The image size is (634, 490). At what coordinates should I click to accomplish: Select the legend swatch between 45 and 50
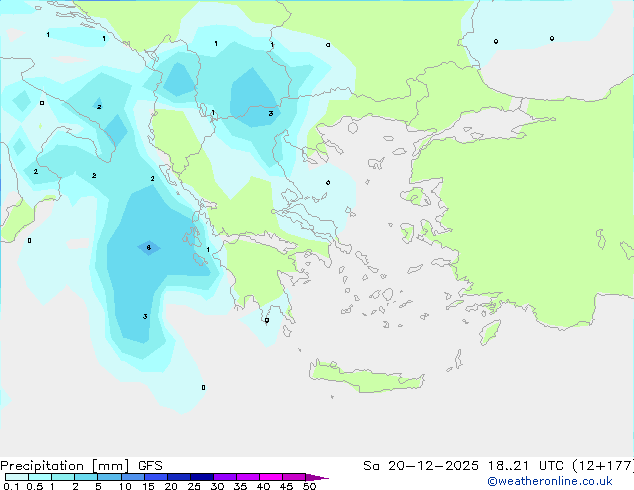point(294,477)
